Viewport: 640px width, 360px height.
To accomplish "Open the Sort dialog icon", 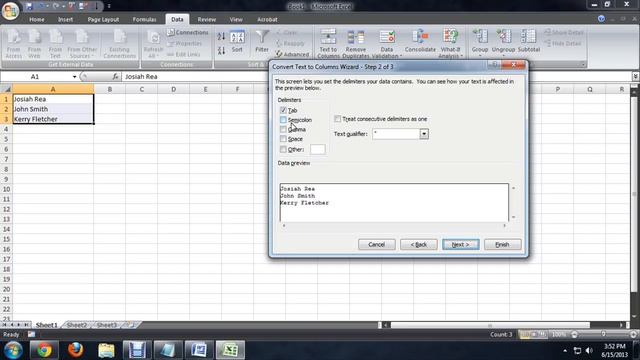I will [x=237, y=41].
